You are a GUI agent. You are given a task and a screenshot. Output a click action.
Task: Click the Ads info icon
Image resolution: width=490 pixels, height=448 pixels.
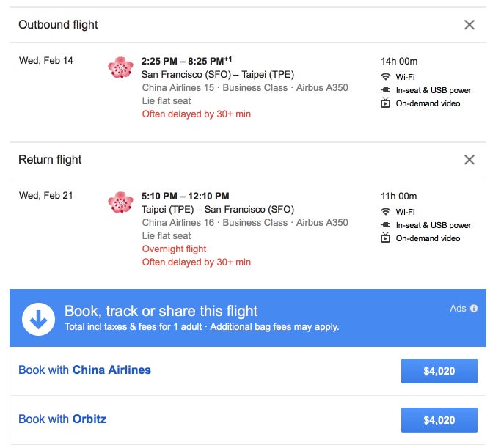(474, 309)
